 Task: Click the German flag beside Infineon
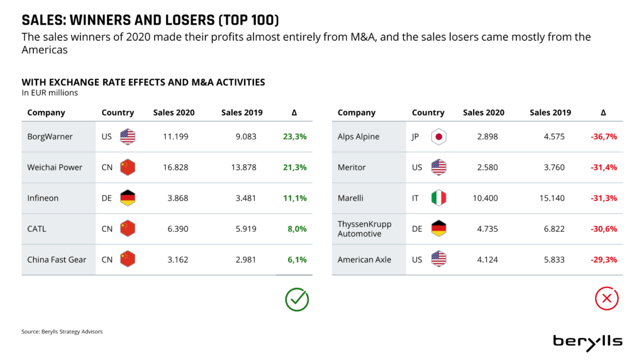(x=128, y=198)
